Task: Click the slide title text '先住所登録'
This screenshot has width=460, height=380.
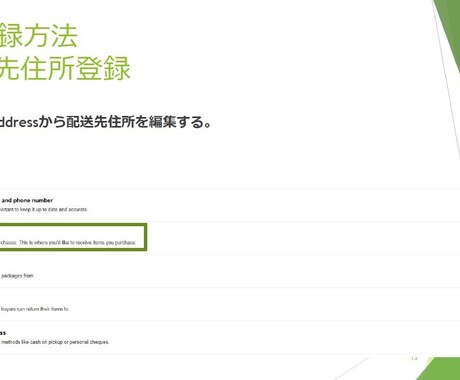Action: [x=65, y=68]
